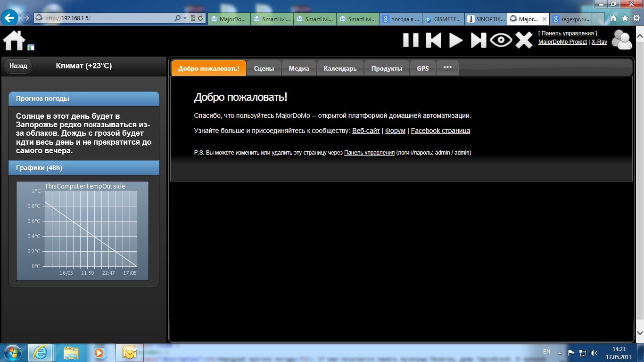Open the X-Ray link

[599, 42]
